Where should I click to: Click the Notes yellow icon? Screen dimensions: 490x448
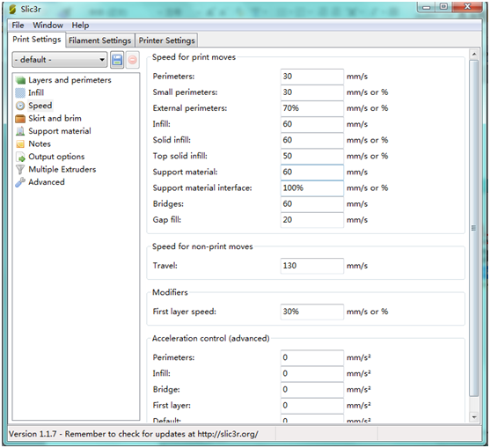(20, 144)
